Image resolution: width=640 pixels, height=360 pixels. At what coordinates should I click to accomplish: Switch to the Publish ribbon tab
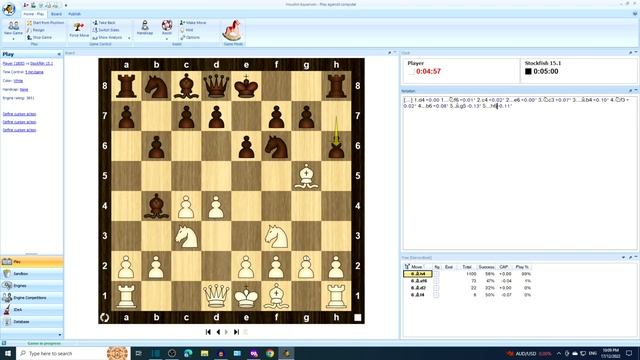pyautogui.click(x=74, y=14)
